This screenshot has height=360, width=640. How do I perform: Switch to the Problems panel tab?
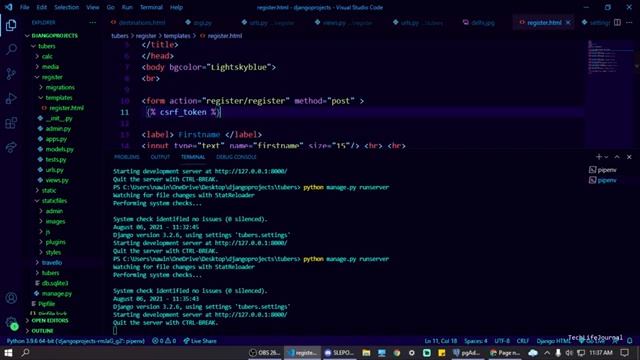[x=127, y=157]
